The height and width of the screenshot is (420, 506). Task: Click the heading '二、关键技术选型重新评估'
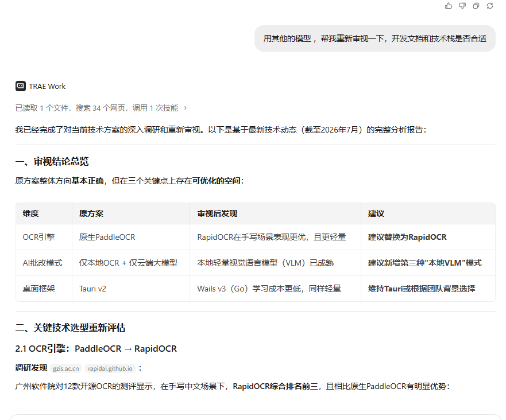point(70,328)
